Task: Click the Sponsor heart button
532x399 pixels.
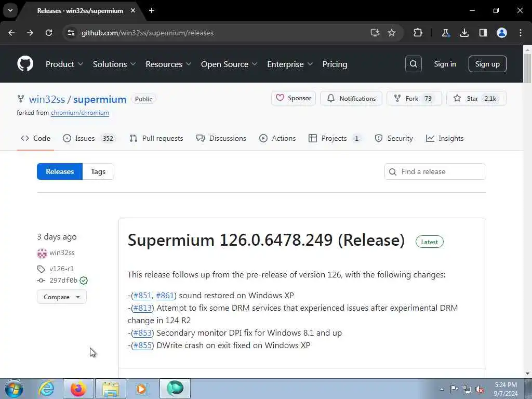Action: click(x=294, y=98)
